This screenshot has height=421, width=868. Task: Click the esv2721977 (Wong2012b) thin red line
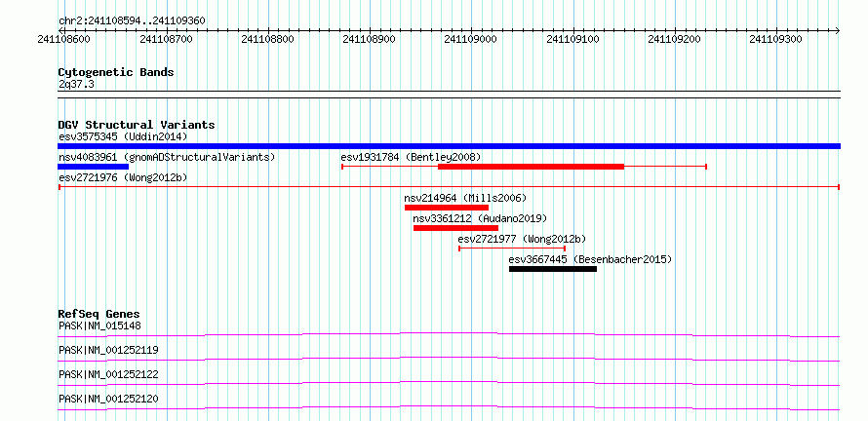click(512, 249)
